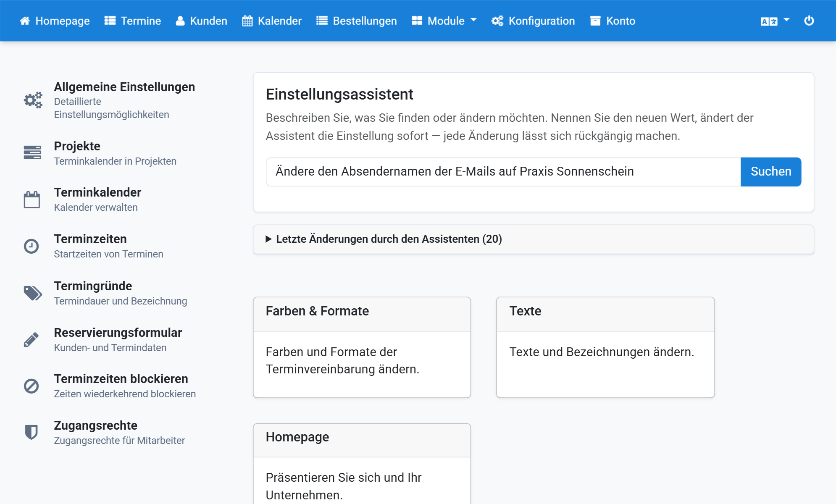
Task: Go to Konfiguration in the navbar
Action: click(x=534, y=21)
